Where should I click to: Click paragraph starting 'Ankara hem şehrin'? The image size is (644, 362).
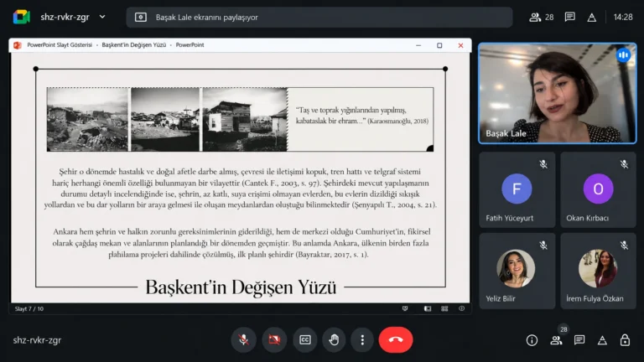(241, 243)
